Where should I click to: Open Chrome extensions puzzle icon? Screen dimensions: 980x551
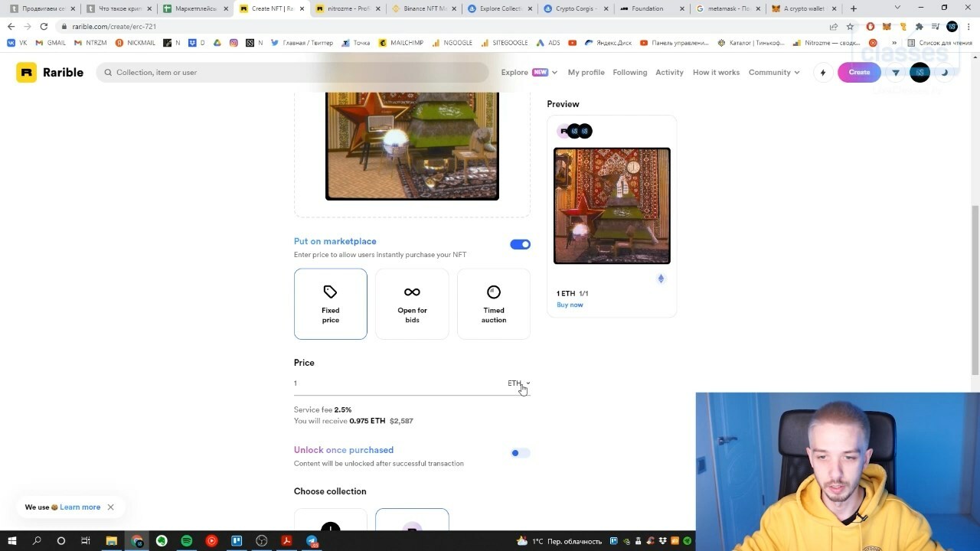[x=920, y=26]
